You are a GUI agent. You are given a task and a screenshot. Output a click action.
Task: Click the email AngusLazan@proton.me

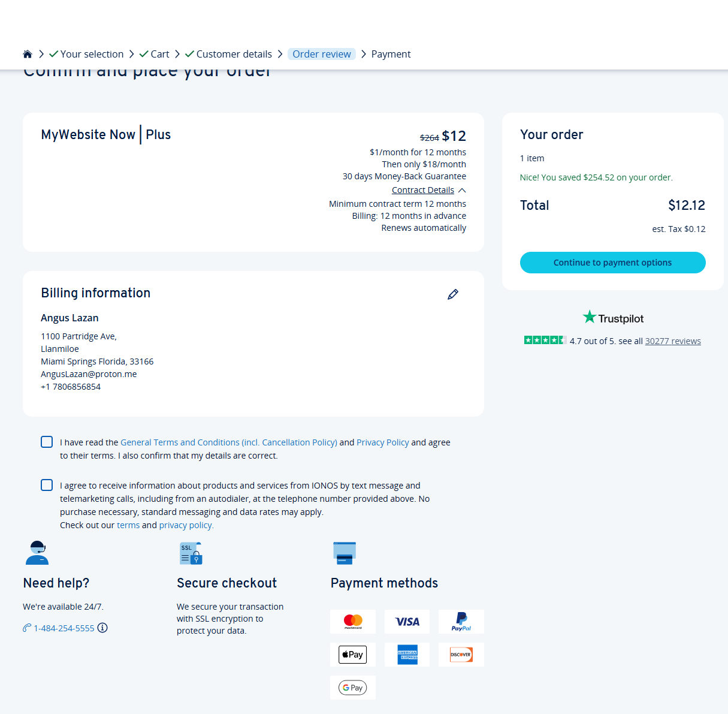89,374
